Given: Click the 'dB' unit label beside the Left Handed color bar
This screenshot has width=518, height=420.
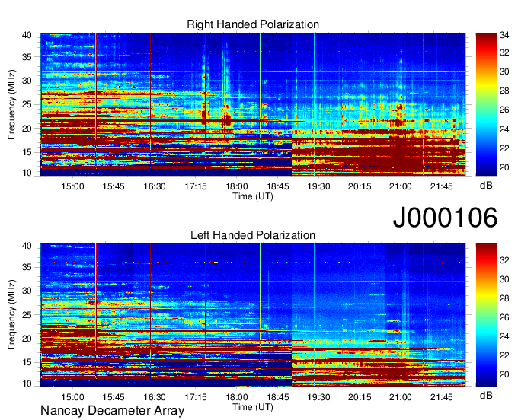Looking at the screenshot, I should (486, 395).
